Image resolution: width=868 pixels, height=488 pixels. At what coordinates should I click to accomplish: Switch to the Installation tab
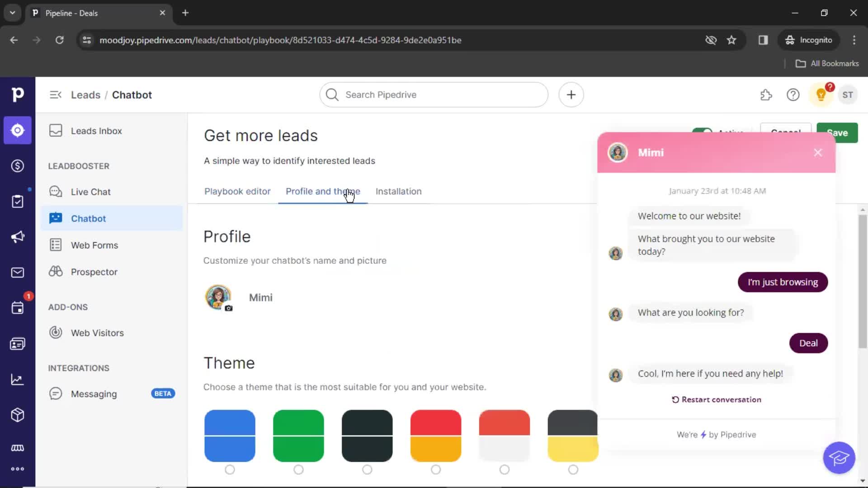click(x=398, y=192)
